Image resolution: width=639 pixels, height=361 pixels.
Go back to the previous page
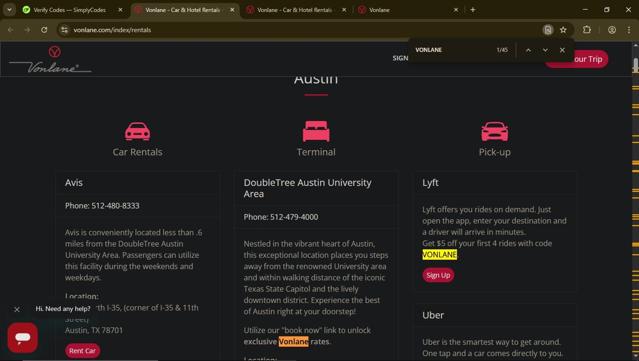click(11, 30)
